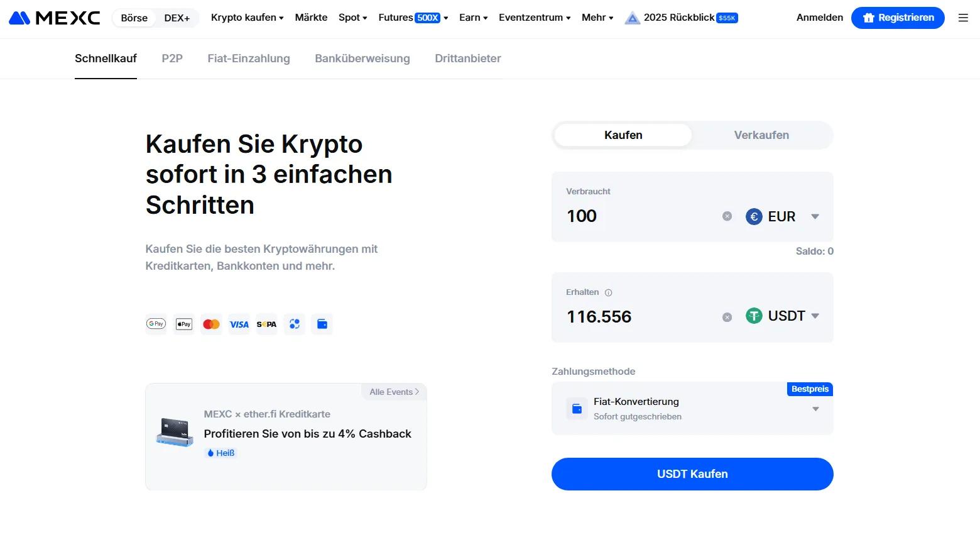Click into the Verbraucht amount field

(x=641, y=216)
